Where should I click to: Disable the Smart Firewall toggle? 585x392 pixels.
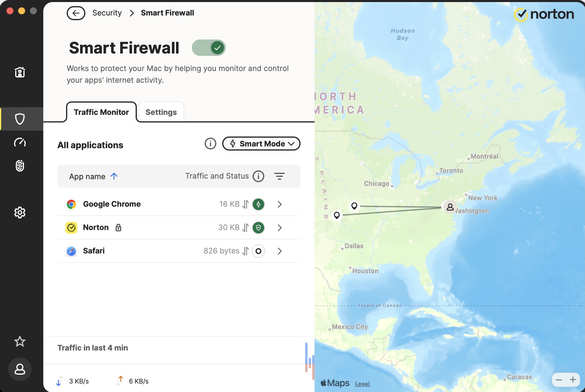click(208, 47)
